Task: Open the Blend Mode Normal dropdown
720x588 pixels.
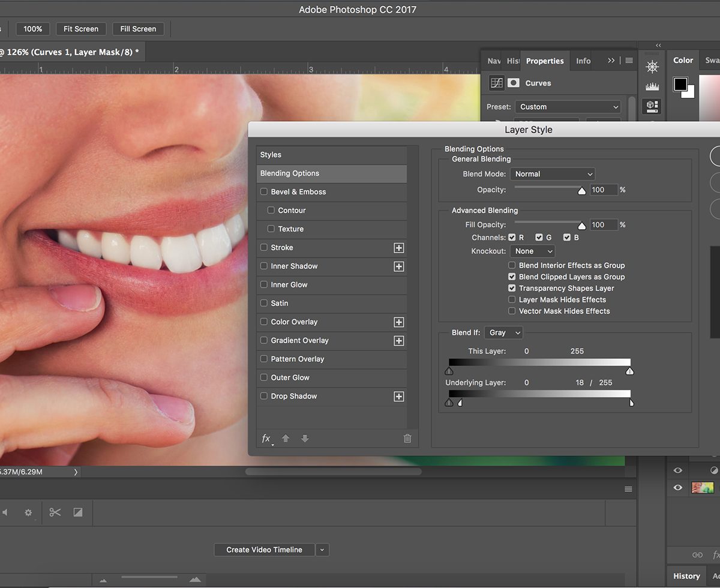Action: pyautogui.click(x=553, y=174)
